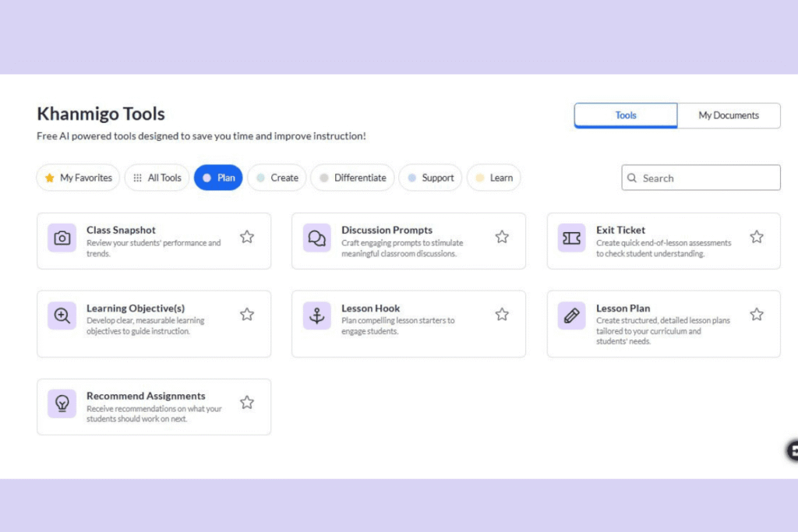Click the Learning Objective(s) magnifier icon
The width and height of the screenshot is (798, 532).
(x=62, y=315)
